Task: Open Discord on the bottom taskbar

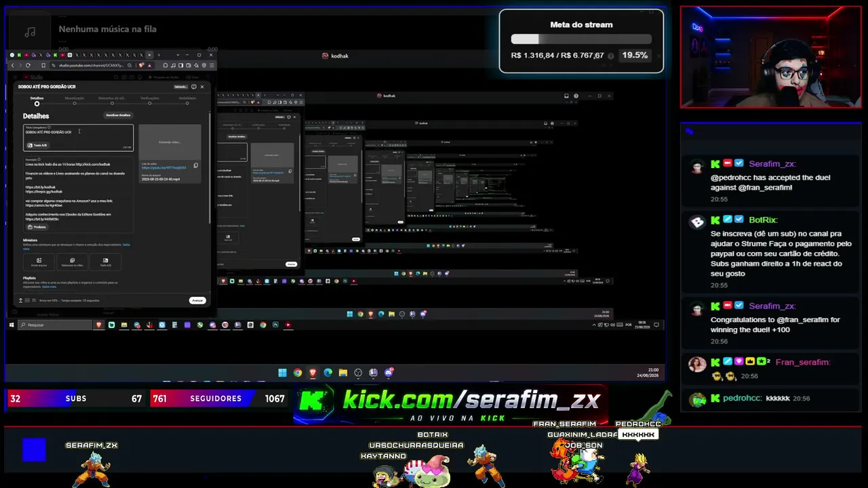Action: pos(389,372)
